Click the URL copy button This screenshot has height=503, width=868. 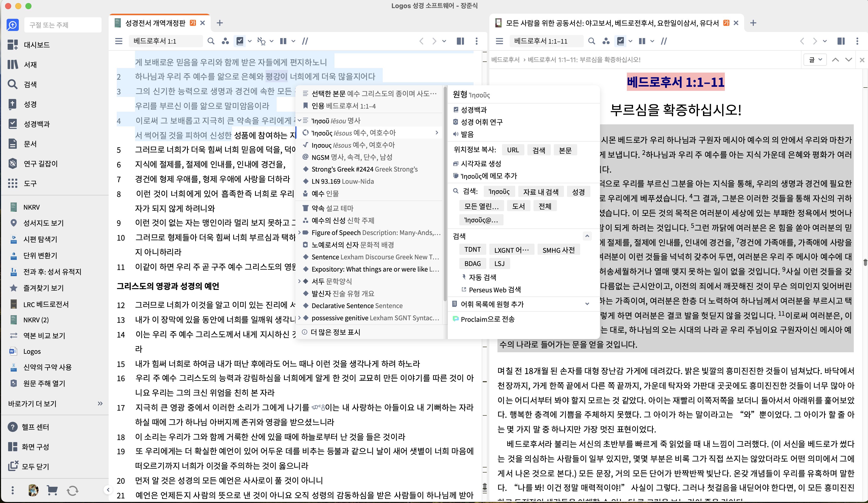512,150
